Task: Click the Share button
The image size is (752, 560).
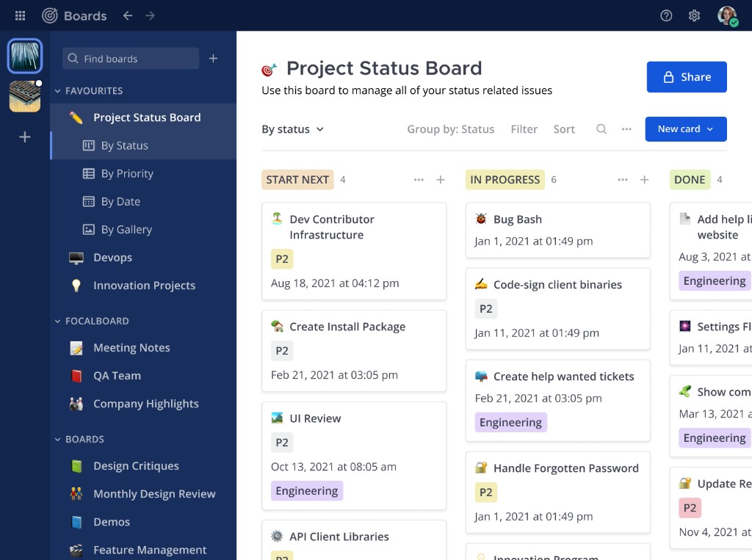Action: pos(687,77)
